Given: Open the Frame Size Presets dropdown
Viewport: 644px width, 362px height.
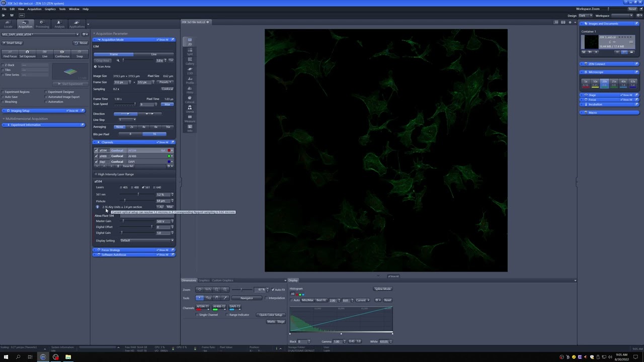Looking at the screenshot, I should pyautogui.click(x=165, y=82).
